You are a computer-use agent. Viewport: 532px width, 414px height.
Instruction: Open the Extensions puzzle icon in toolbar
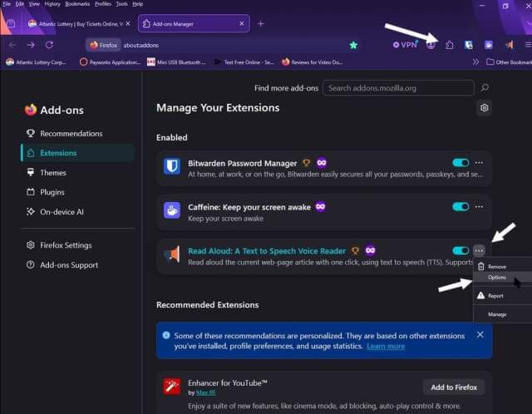tap(449, 45)
